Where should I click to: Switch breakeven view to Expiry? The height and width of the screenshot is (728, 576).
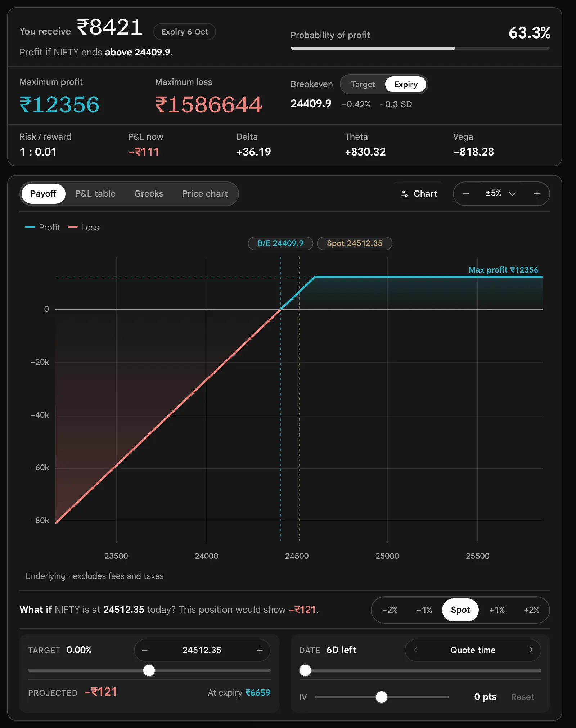[x=406, y=84]
